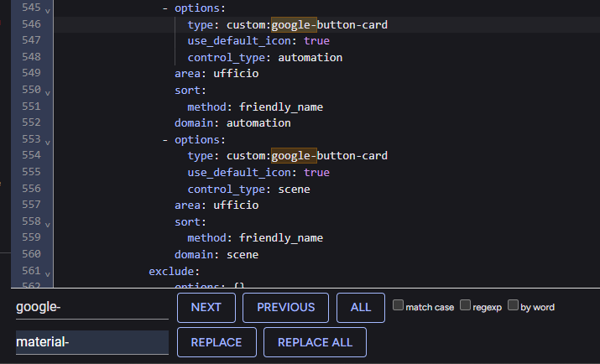Check the by word option

pos(514,306)
